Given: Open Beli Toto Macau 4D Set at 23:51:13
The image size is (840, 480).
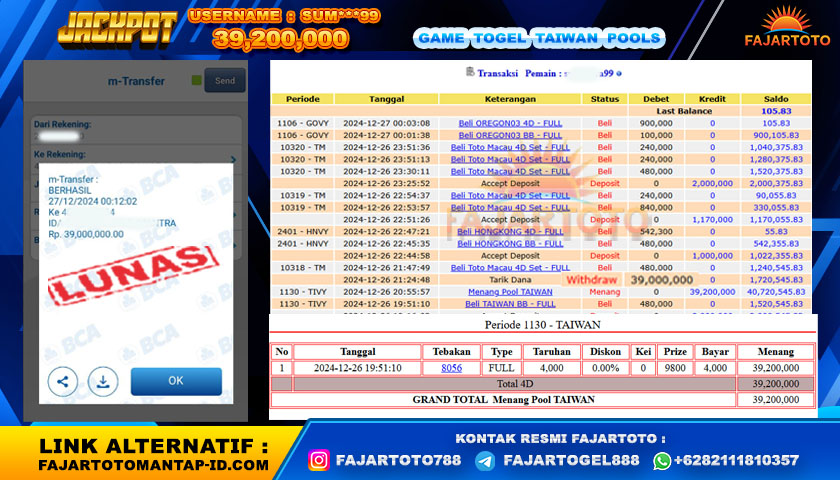Looking at the screenshot, I should click(x=510, y=160).
